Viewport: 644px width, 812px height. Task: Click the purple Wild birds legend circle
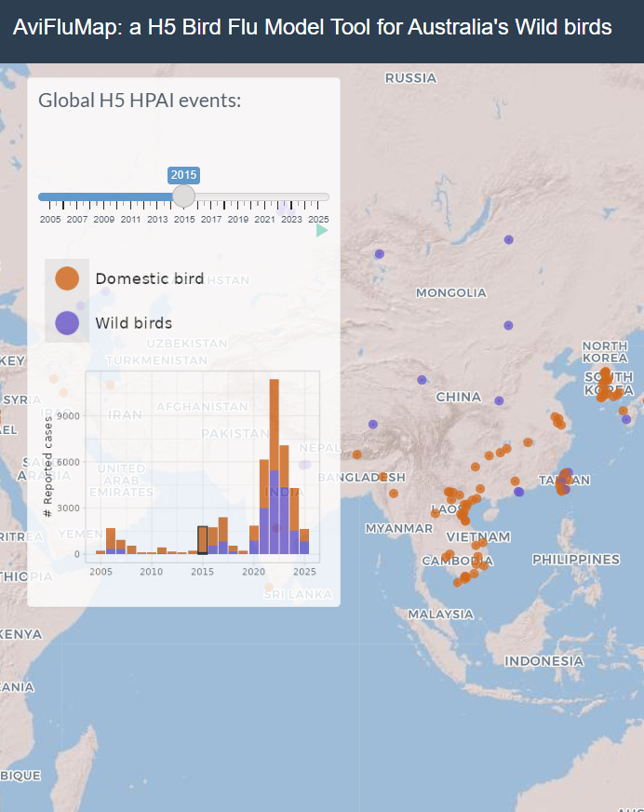point(67,323)
